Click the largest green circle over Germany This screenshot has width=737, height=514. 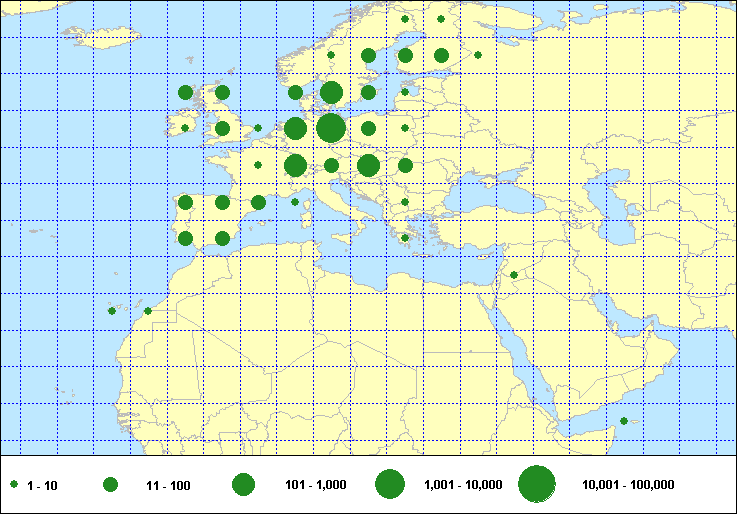[331, 128]
